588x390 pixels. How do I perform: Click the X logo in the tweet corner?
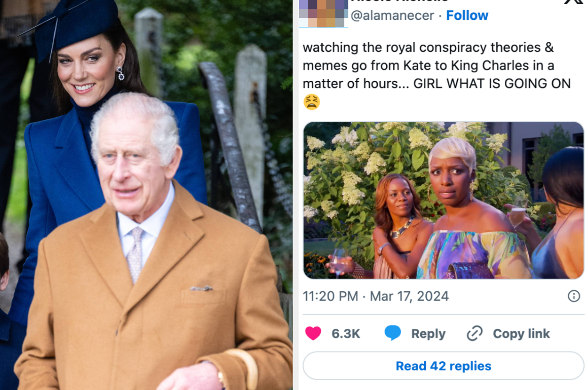(x=573, y=2)
